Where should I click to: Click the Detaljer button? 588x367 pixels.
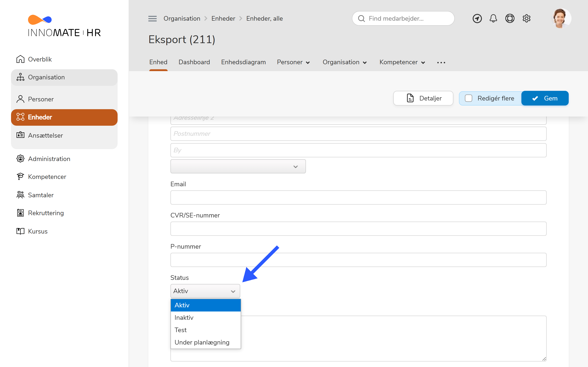(x=423, y=98)
